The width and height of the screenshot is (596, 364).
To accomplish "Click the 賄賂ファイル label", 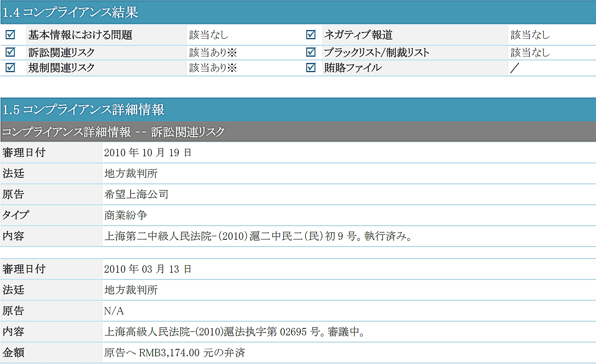I will 353,68.
